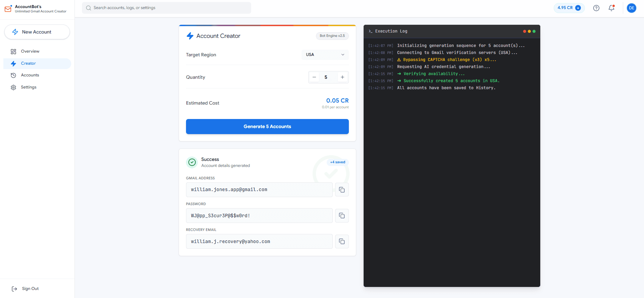Image resolution: width=644 pixels, height=298 pixels.
Task: Go to Overview in the sidebar
Action: click(30, 51)
